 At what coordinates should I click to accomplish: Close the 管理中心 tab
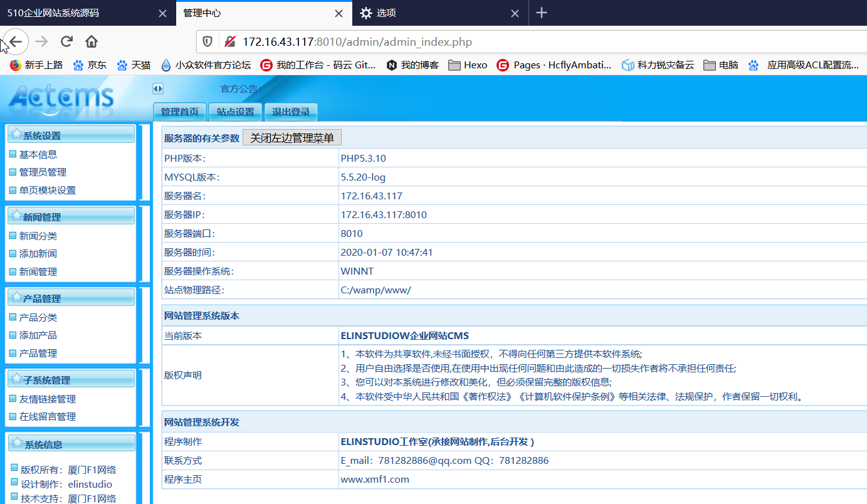pyautogui.click(x=339, y=13)
